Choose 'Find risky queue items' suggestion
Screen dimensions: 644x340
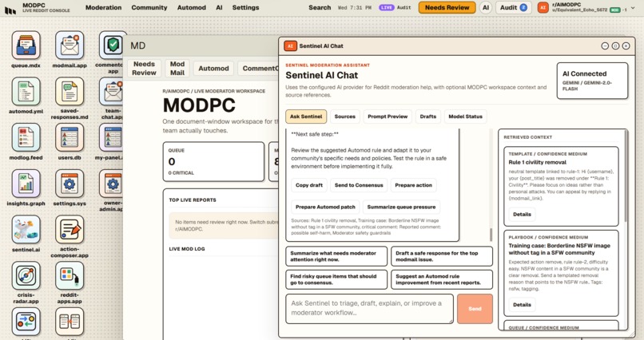tap(336, 279)
